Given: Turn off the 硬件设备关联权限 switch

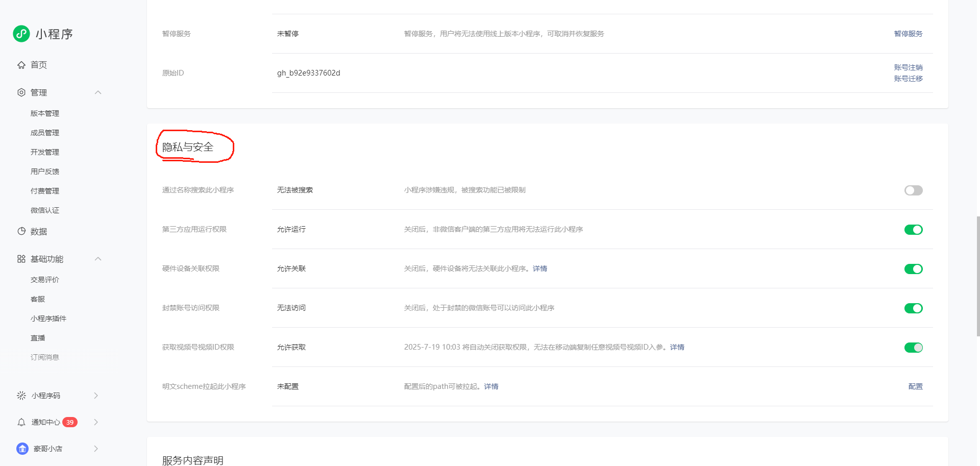Looking at the screenshot, I should point(913,269).
